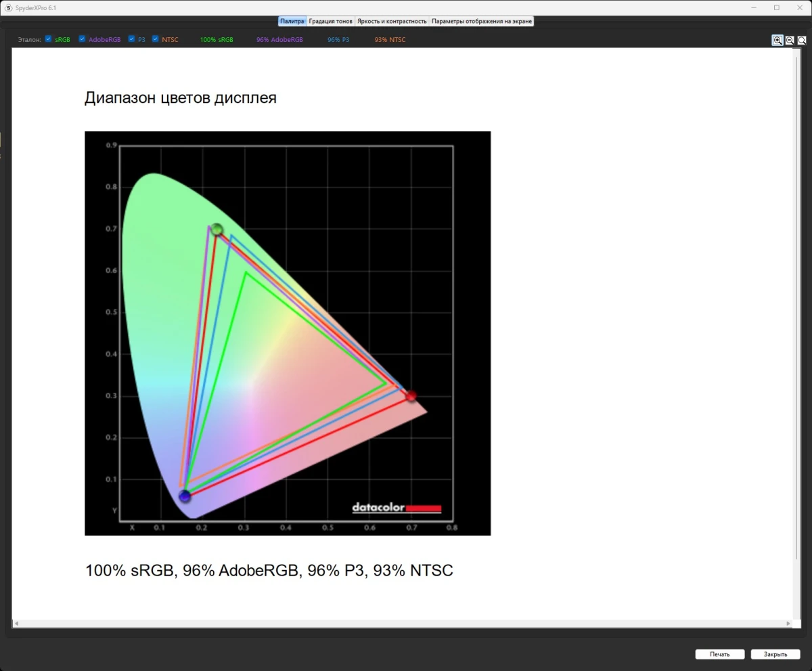The width and height of the screenshot is (812, 671).
Task: Maximize the SpyderXPro window
Action: (776, 7)
